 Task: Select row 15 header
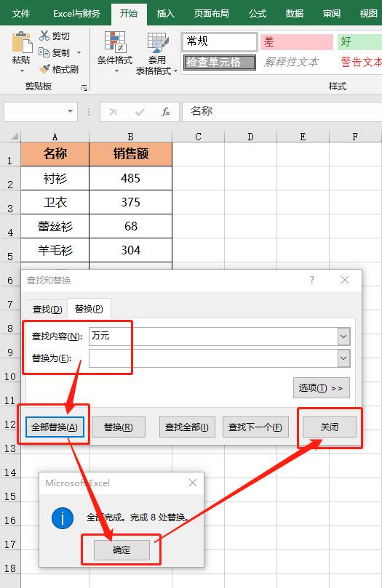coord(10,491)
